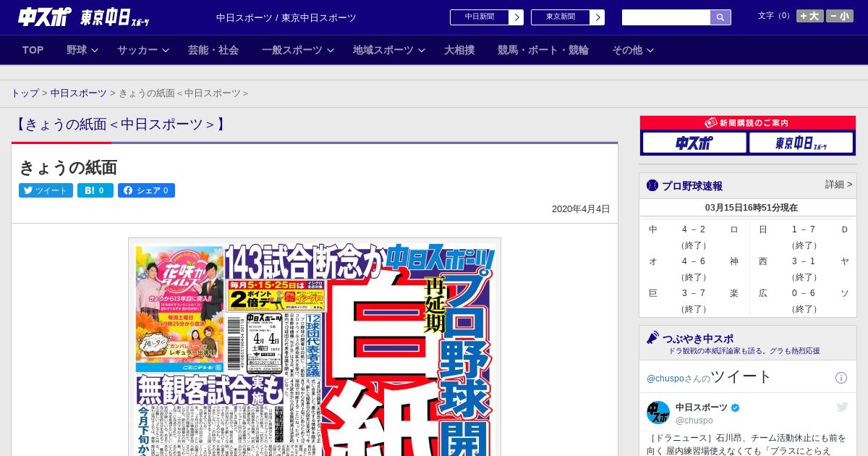Click the プロ野球速報 baseball icon

(x=652, y=185)
